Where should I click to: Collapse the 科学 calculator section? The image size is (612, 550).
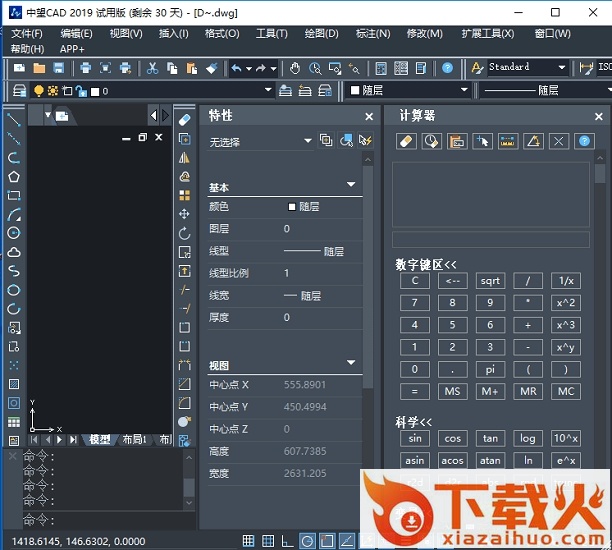pyautogui.click(x=414, y=422)
